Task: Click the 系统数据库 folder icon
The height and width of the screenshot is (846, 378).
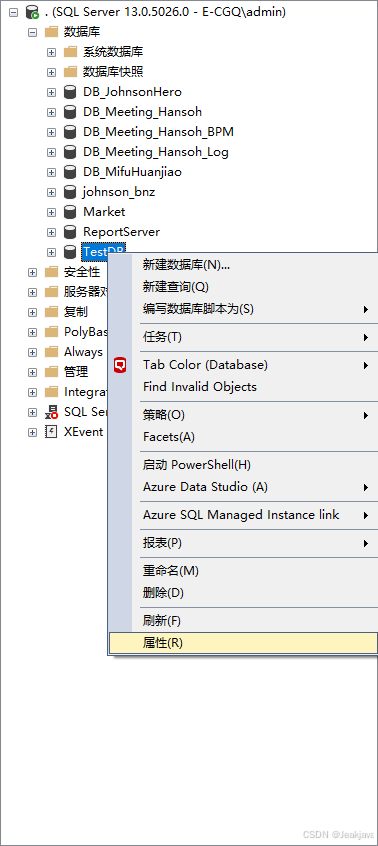Action: pos(71,52)
